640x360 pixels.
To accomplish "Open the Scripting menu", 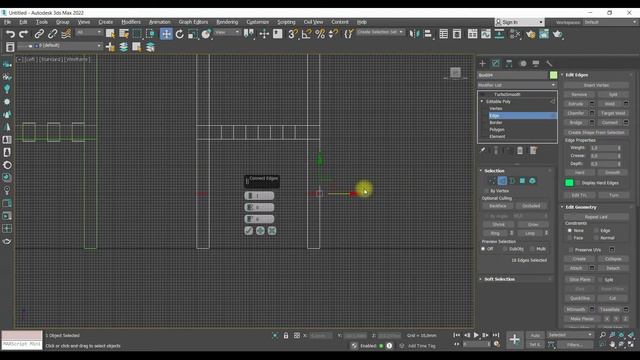I will pos(287,22).
